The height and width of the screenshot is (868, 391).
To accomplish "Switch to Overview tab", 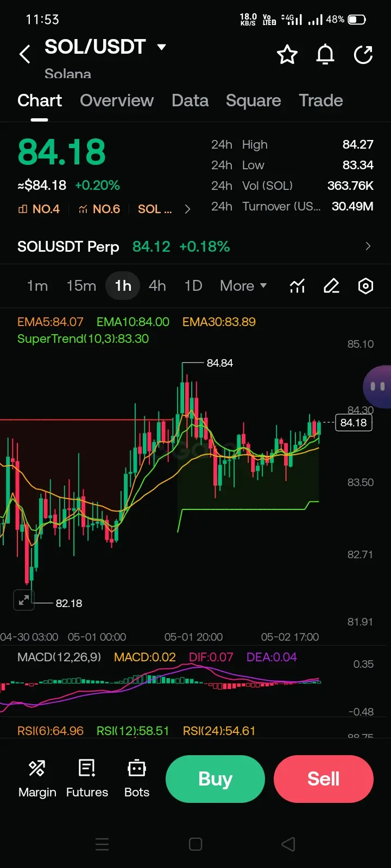I will tap(117, 101).
